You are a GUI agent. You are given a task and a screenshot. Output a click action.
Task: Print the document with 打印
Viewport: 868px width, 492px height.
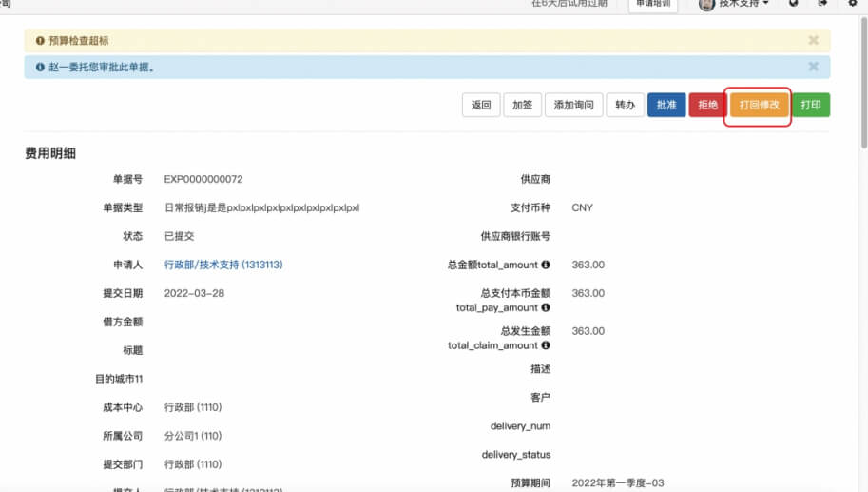pos(811,105)
